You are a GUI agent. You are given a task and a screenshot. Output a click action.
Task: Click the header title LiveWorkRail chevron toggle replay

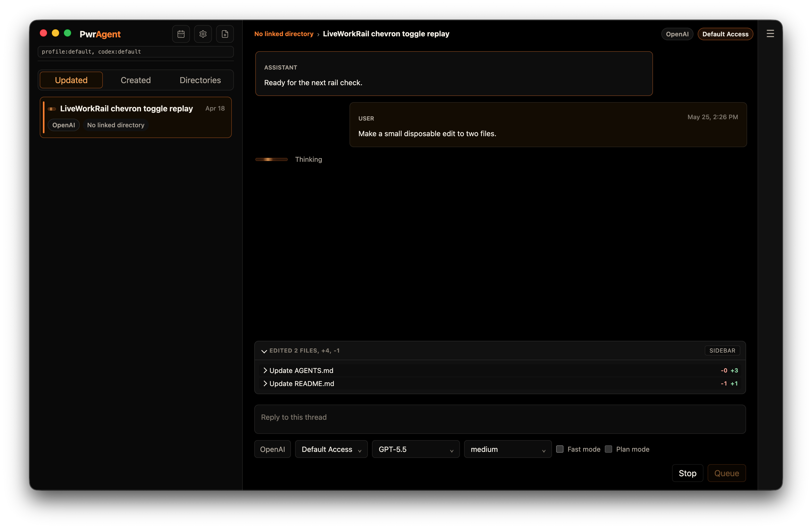tap(386, 34)
